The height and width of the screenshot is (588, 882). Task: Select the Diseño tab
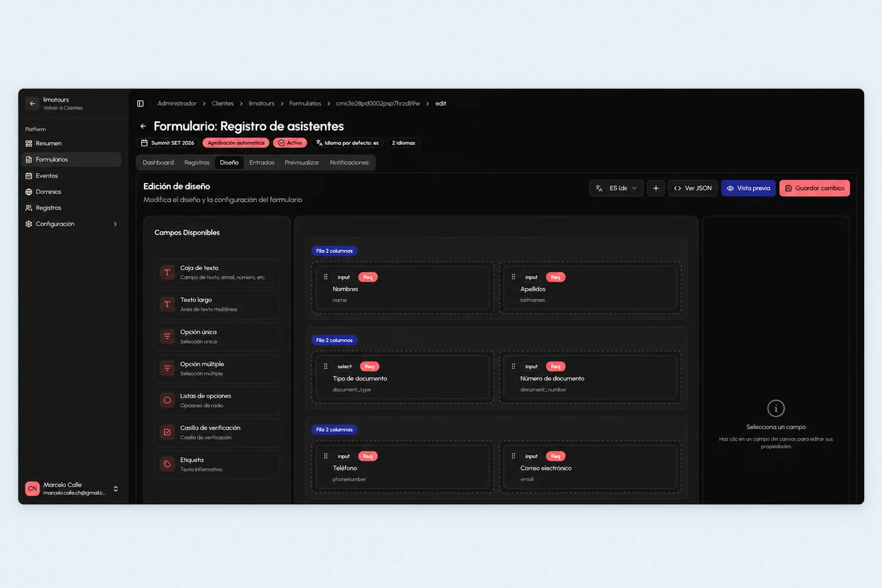230,162
